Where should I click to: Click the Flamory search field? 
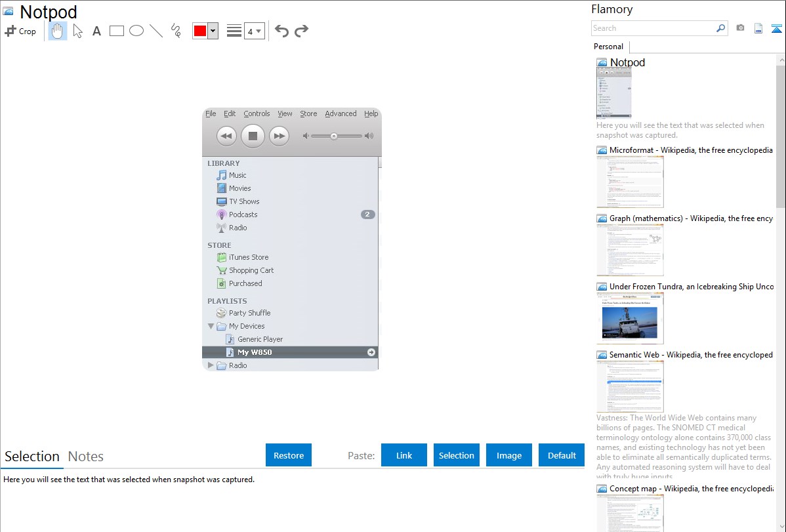point(653,28)
